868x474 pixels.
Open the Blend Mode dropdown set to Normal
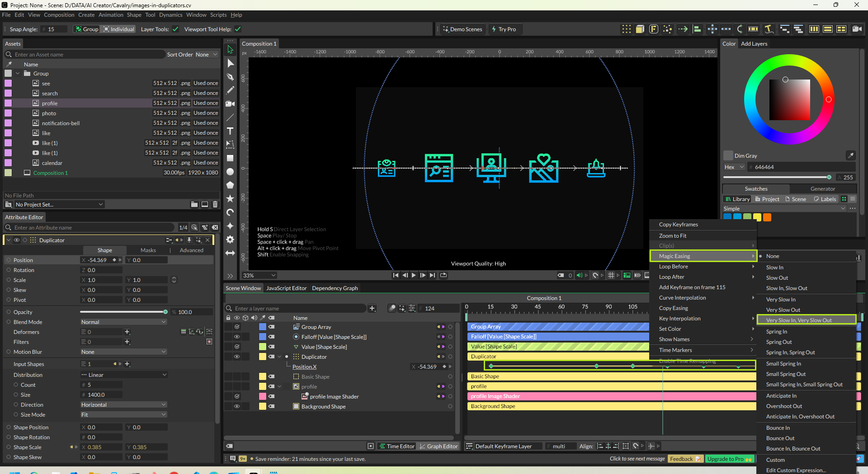click(x=123, y=322)
